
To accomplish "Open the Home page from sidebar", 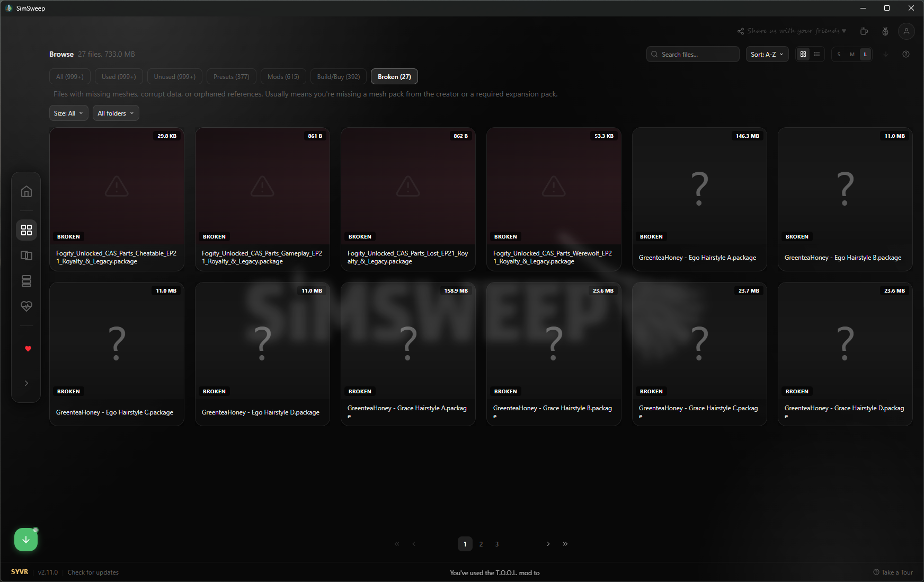I will (26, 191).
